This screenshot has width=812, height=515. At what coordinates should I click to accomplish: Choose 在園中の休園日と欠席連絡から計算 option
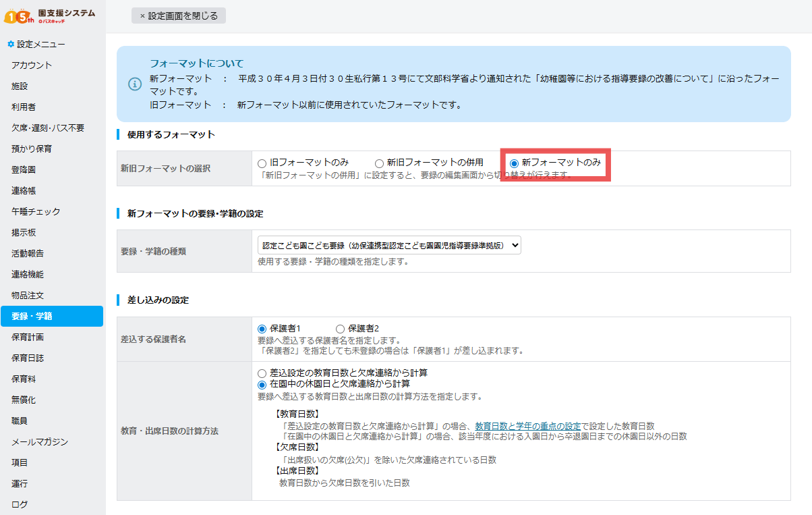(262, 384)
